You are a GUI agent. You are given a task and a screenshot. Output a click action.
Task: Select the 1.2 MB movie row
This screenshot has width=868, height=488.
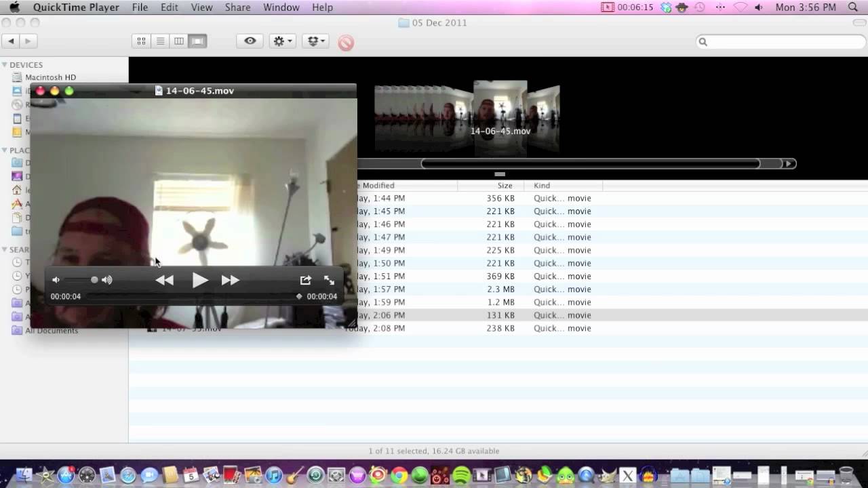click(498, 302)
